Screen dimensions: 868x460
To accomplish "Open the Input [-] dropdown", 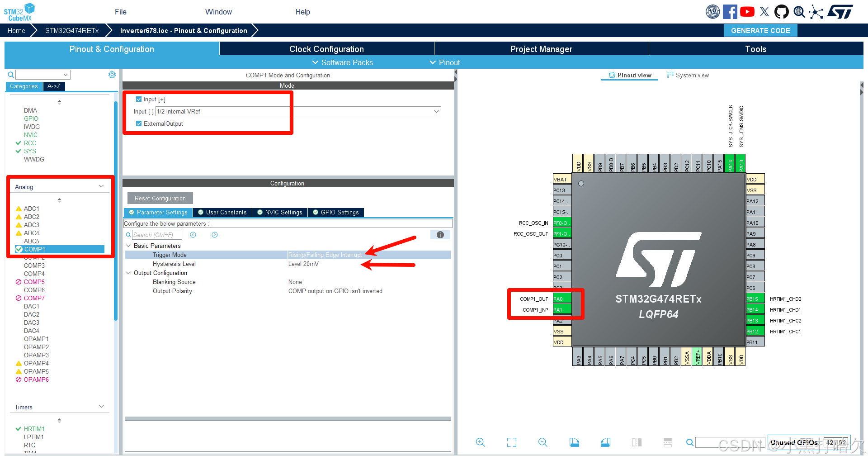I will click(x=298, y=111).
